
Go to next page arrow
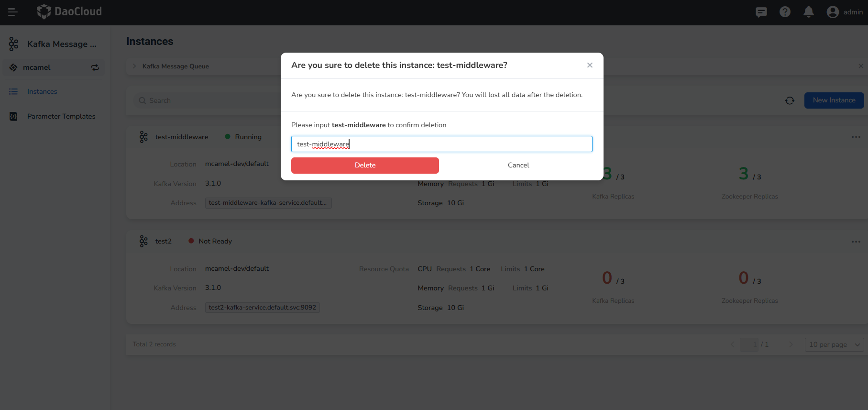tap(791, 344)
